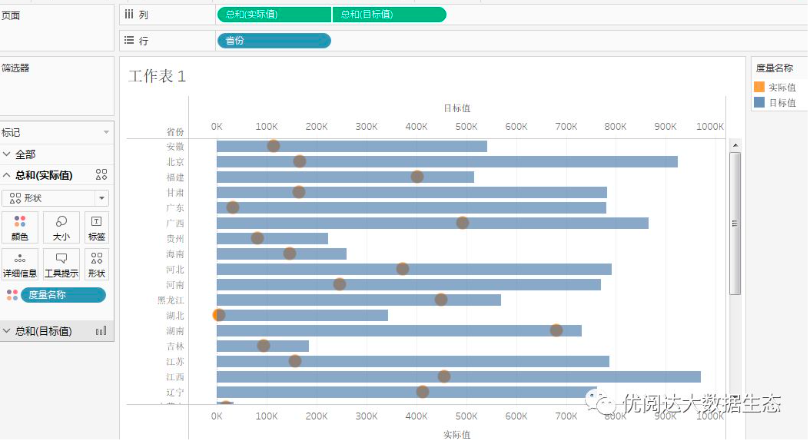Click the 工具提示 (Tooltip) marks button
The height and width of the screenshot is (441, 808).
[x=61, y=264]
